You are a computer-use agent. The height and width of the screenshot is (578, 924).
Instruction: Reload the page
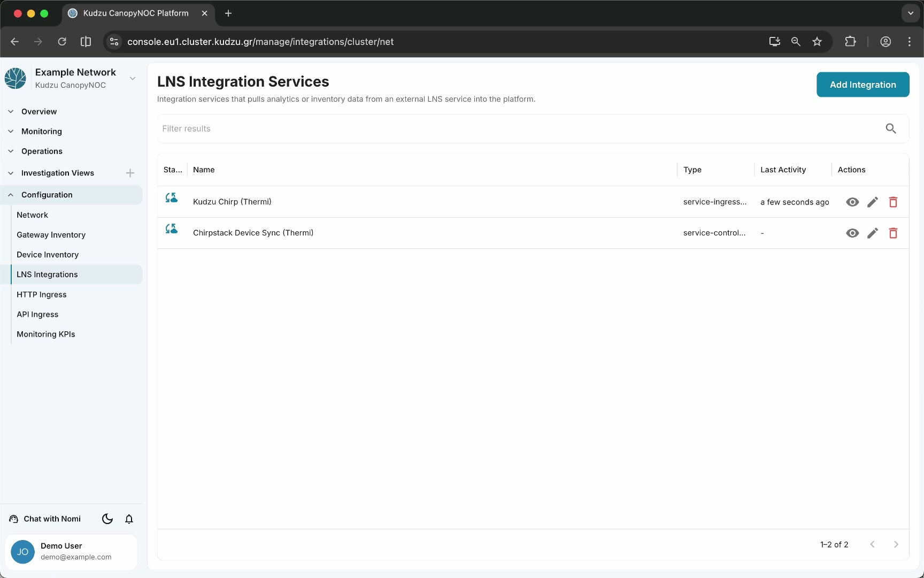(x=62, y=42)
